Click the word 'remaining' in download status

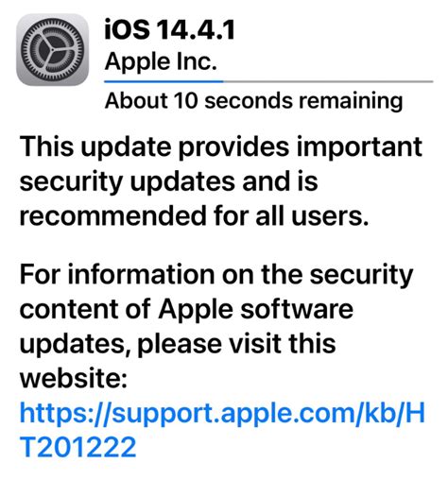click(x=351, y=101)
